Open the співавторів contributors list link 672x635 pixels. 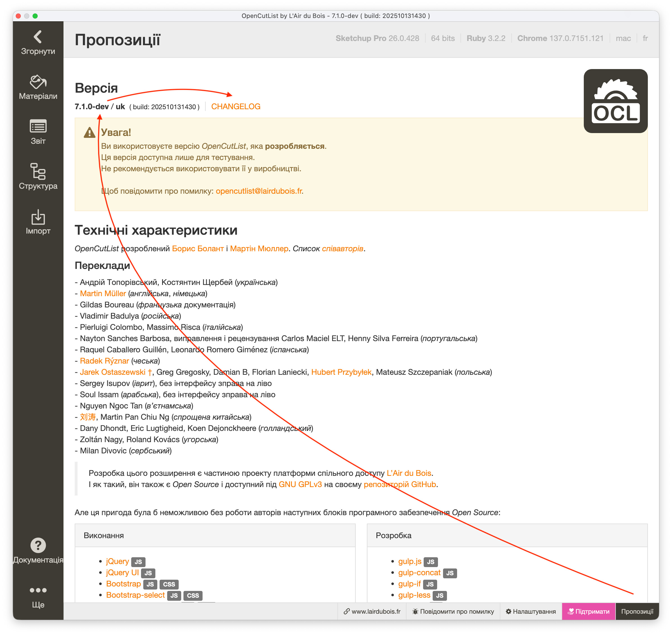342,249
